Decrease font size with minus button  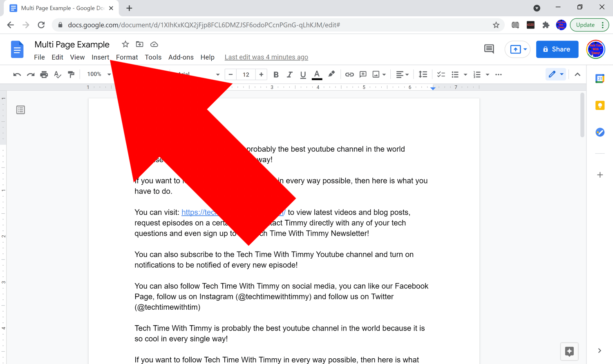(x=230, y=74)
